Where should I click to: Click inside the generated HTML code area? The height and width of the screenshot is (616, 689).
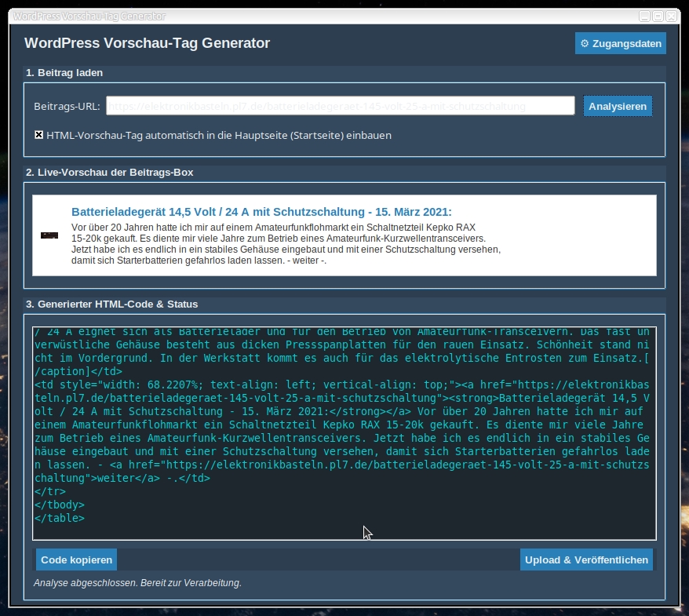(x=344, y=433)
